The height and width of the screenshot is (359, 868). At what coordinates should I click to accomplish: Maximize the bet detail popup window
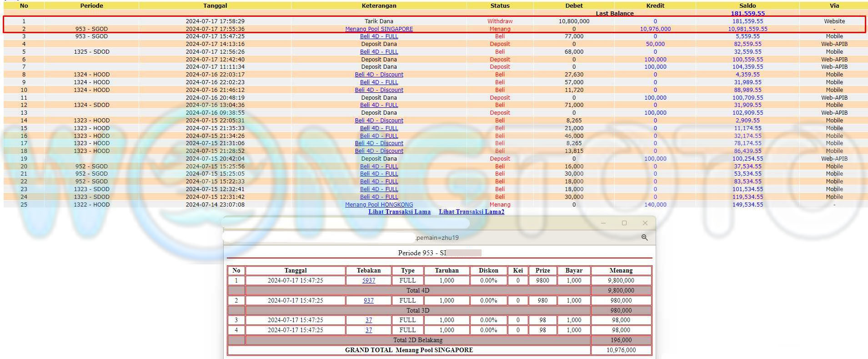(624, 223)
